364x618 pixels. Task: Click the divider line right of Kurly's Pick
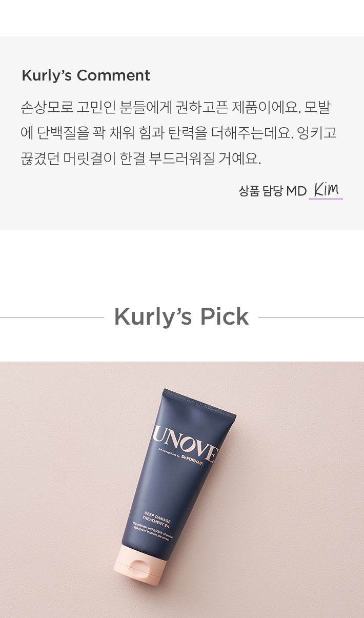tap(311, 317)
